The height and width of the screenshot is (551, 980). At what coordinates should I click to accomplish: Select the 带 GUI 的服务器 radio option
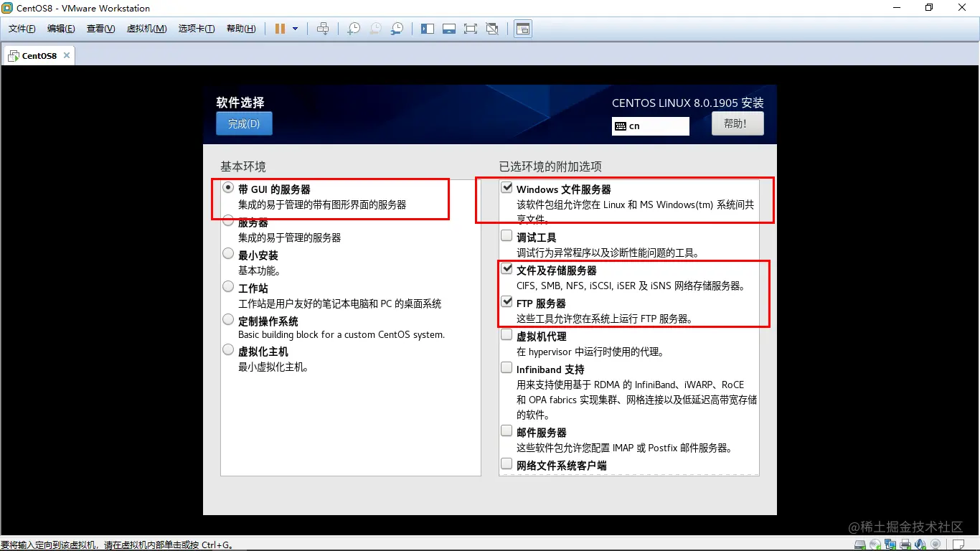228,188
